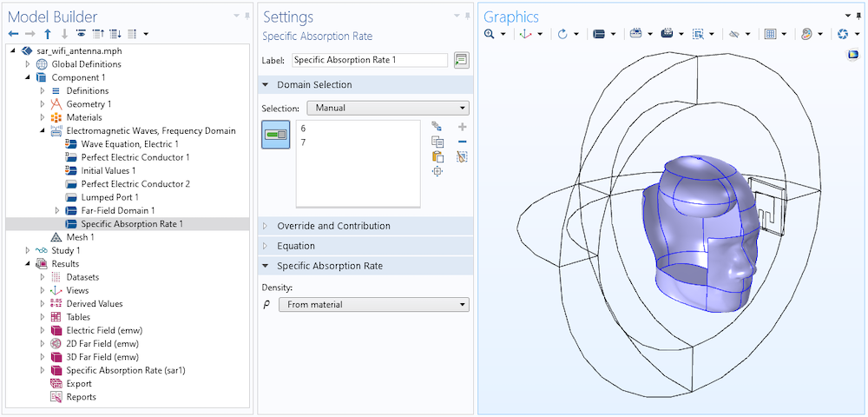This screenshot has width=868, height=417.
Task: Click the Rotate view icon in Graphics
Action: point(562,35)
